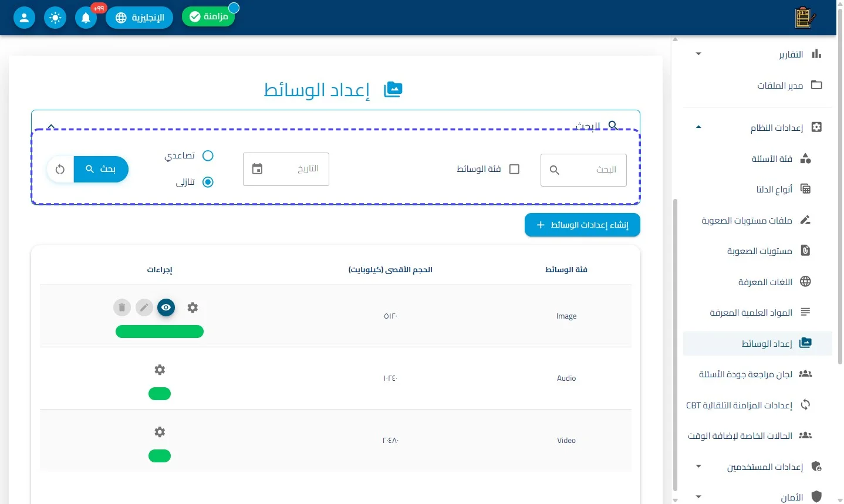Open the الإنجليزية language switcher
The width and height of the screenshot is (844, 504).
click(139, 18)
